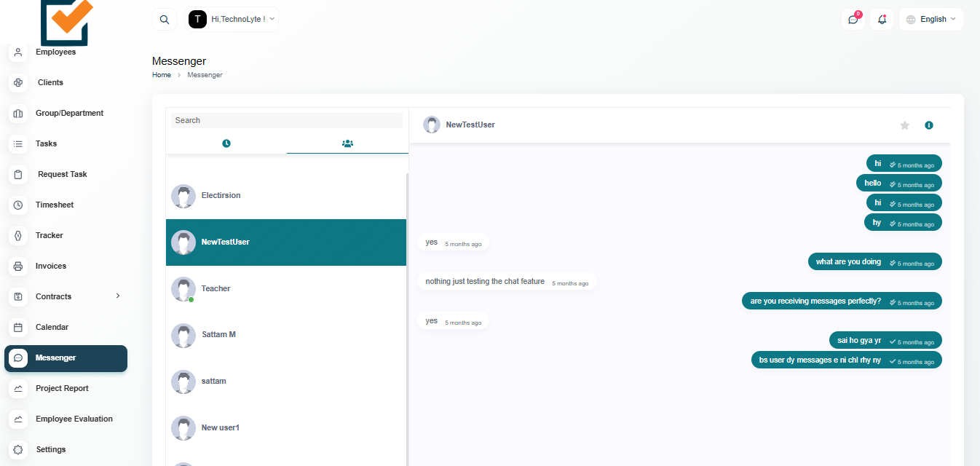Switch to the recent chats clock tab
This screenshot has width=980, height=466.
[x=226, y=143]
